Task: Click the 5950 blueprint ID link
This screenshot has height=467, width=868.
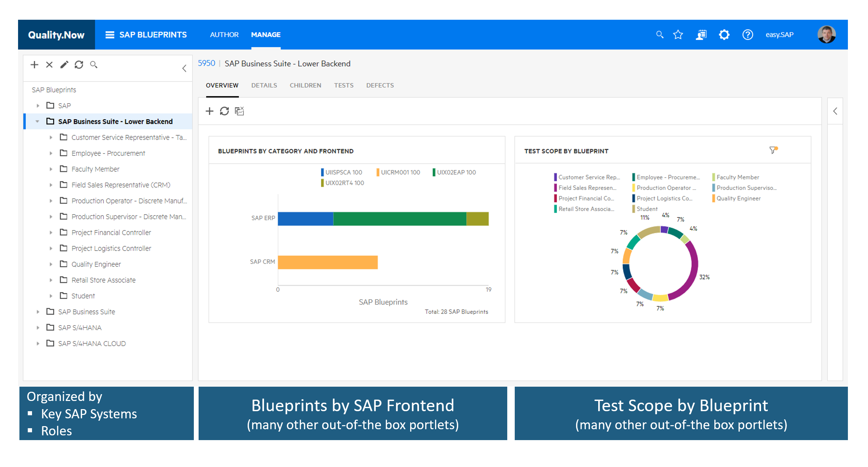Action: 206,63
